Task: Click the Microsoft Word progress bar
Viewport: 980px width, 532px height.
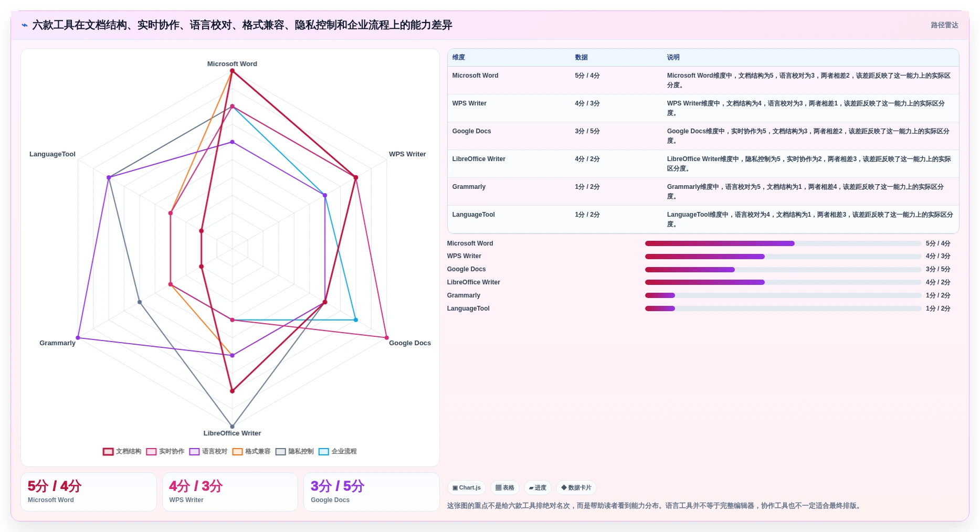Action: [783, 243]
